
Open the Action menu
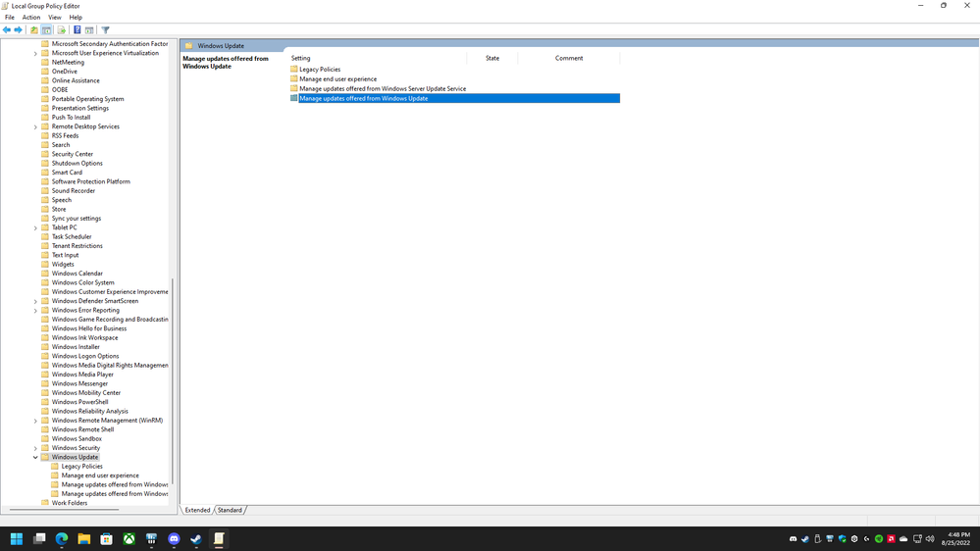[x=31, y=18]
